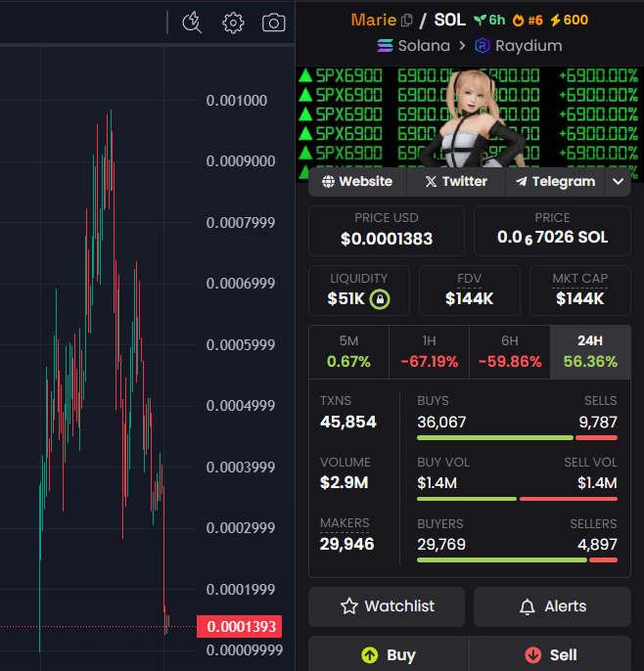Click the PRICE in SOL box
The height and width of the screenshot is (671, 644).
(552, 231)
